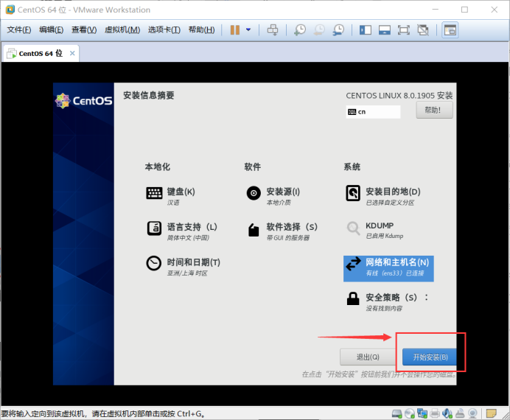Screen dimensions: 510x420
Task: Open the 帮助(H) menu
Action: tap(202, 30)
